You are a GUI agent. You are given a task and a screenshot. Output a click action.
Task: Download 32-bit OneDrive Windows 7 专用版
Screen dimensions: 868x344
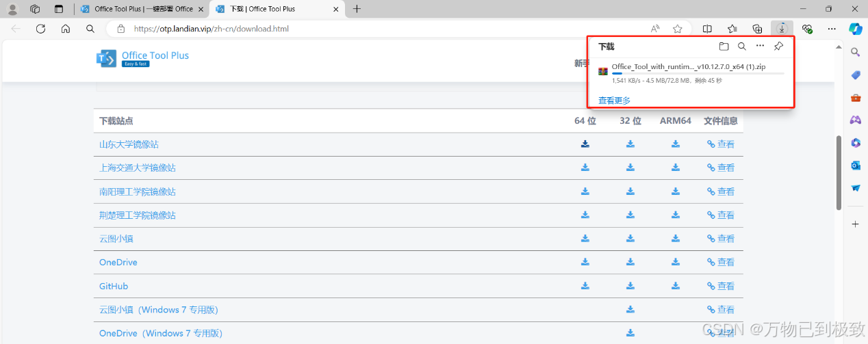point(630,333)
